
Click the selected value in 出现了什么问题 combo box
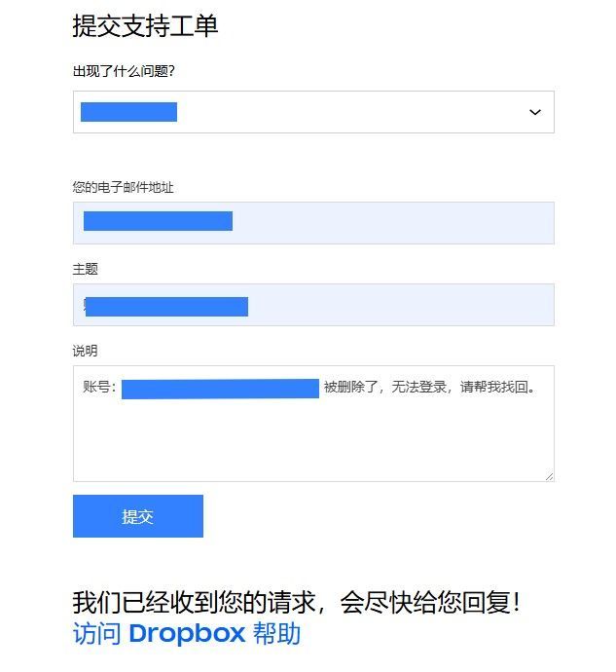tap(128, 112)
